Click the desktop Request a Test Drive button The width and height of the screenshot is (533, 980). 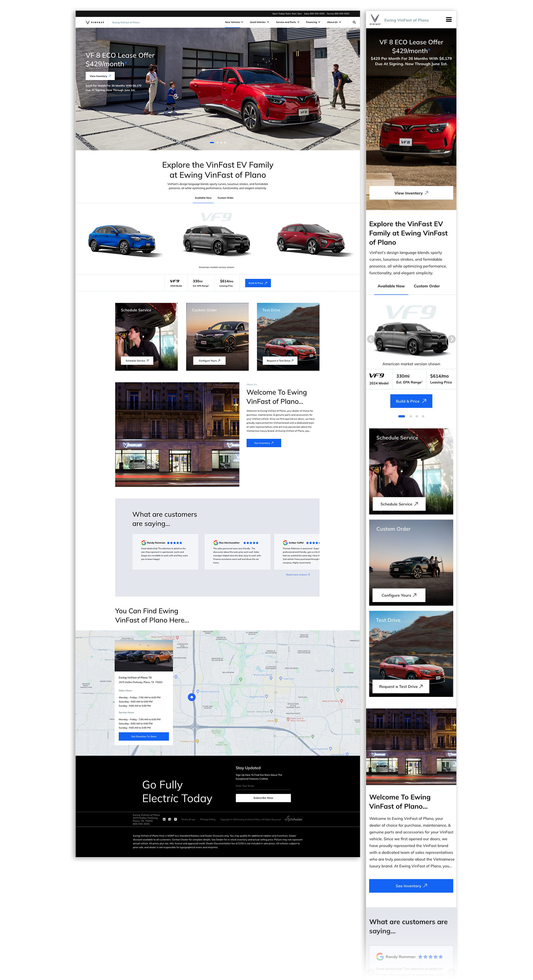pyautogui.click(x=280, y=360)
